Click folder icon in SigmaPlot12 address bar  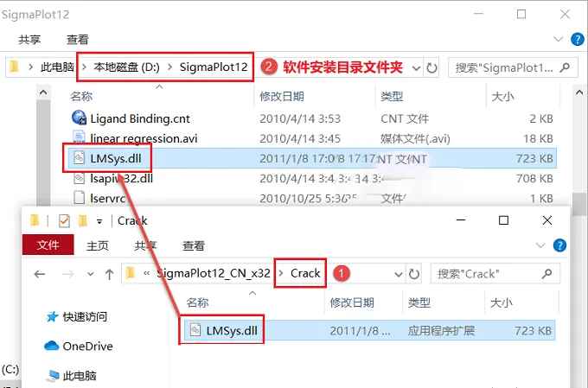pos(14,67)
